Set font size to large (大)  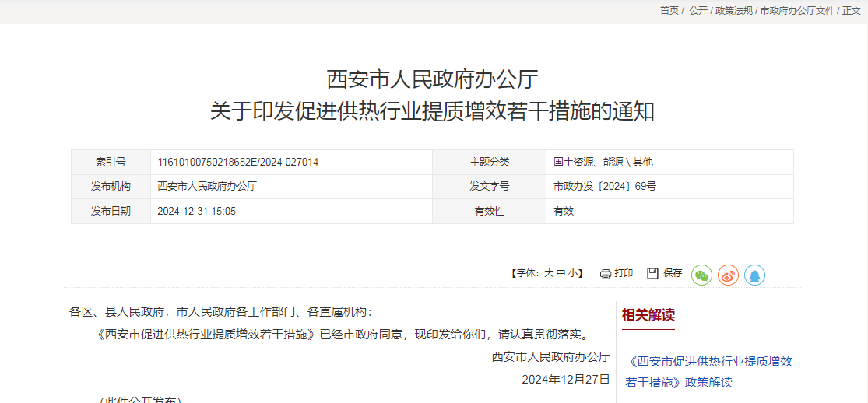point(548,273)
